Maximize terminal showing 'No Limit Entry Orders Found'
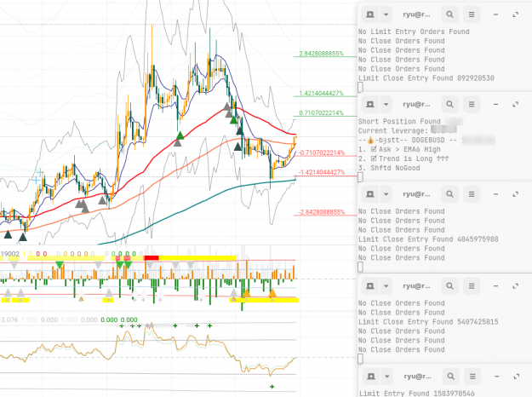The width and height of the screenshot is (532, 397). point(515,14)
